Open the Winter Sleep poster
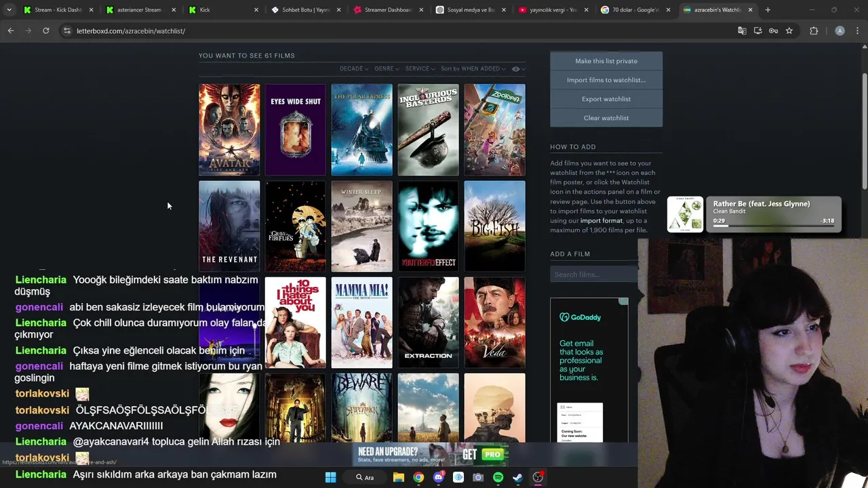The image size is (868, 488). [x=361, y=226]
